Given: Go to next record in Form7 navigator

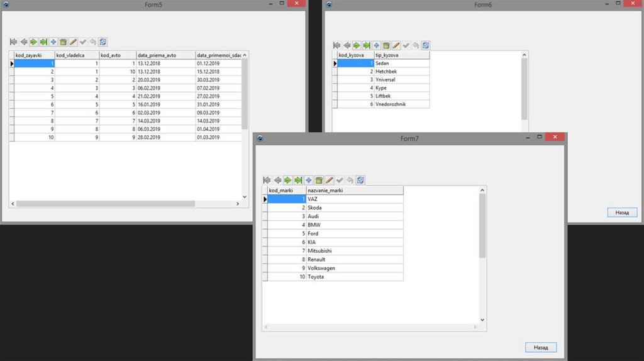Looking at the screenshot, I should [287, 180].
